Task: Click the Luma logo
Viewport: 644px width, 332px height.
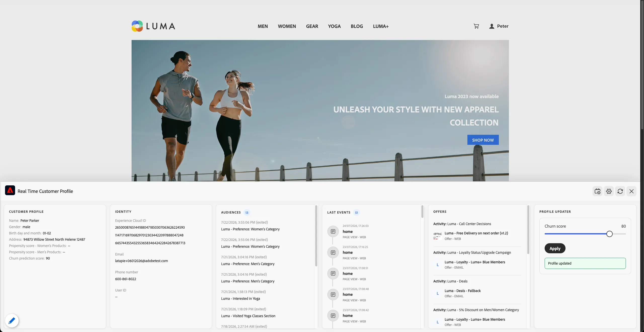Action: click(x=153, y=26)
